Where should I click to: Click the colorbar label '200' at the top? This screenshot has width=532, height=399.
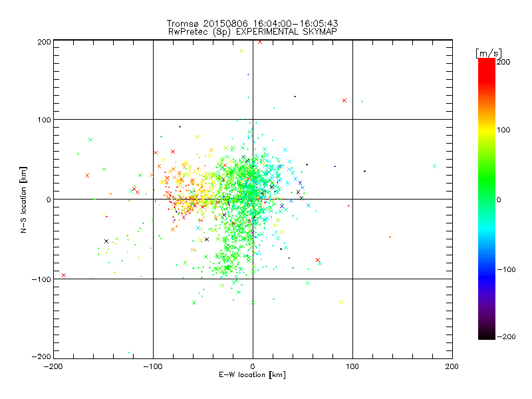pyautogui.click(x=503, y=62)
